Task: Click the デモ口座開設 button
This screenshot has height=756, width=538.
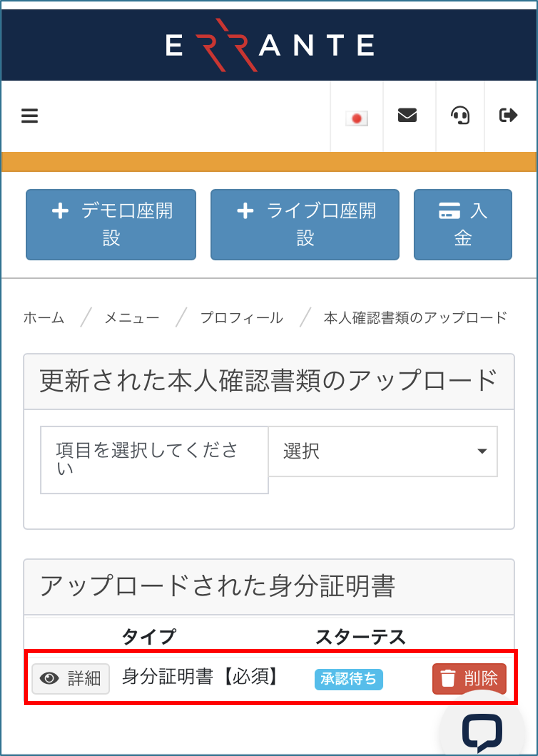Action: (111, 225)
